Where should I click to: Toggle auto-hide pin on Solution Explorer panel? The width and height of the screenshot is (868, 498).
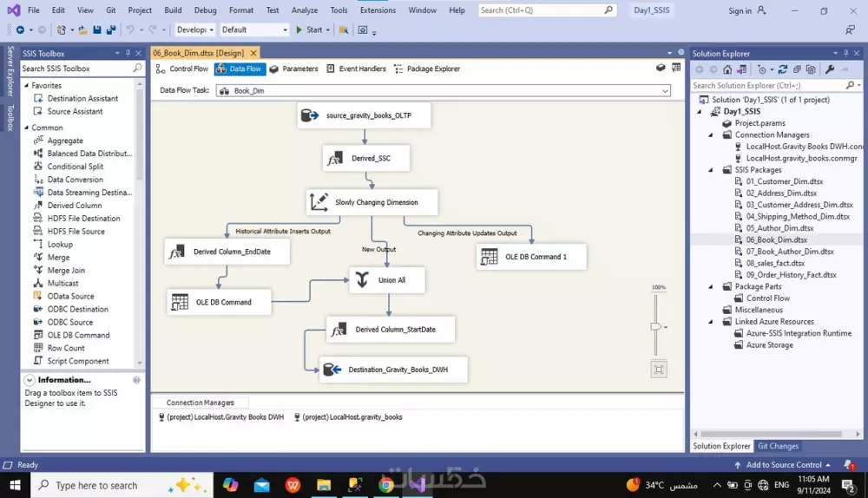coord(845,53)
